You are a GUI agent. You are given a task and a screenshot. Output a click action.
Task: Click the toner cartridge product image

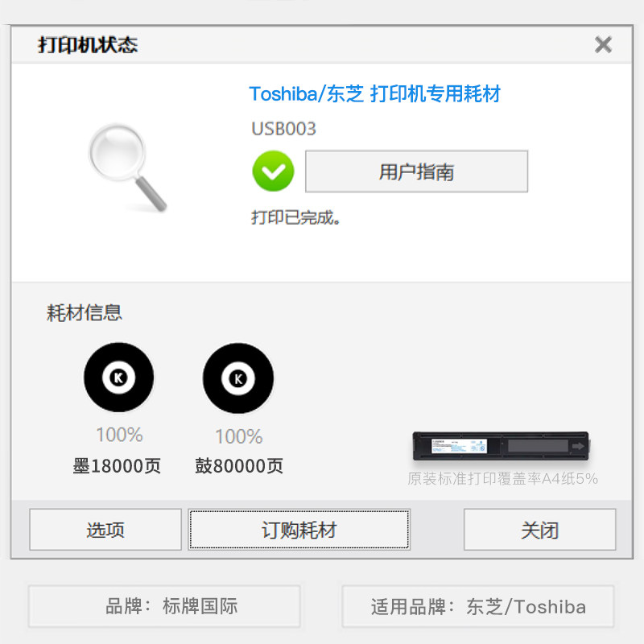point(501,446)
